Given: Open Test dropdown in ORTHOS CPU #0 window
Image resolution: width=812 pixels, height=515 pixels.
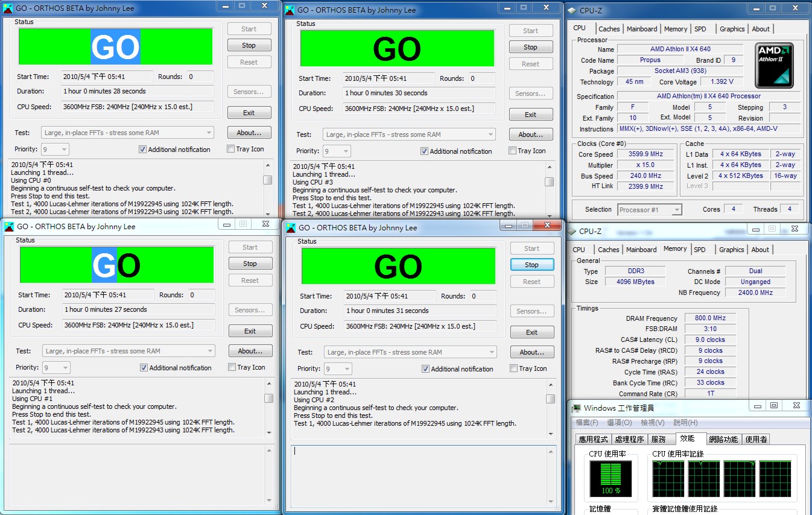Looking at the screenshot, I should pyautogui.click(x=127, y=133).
